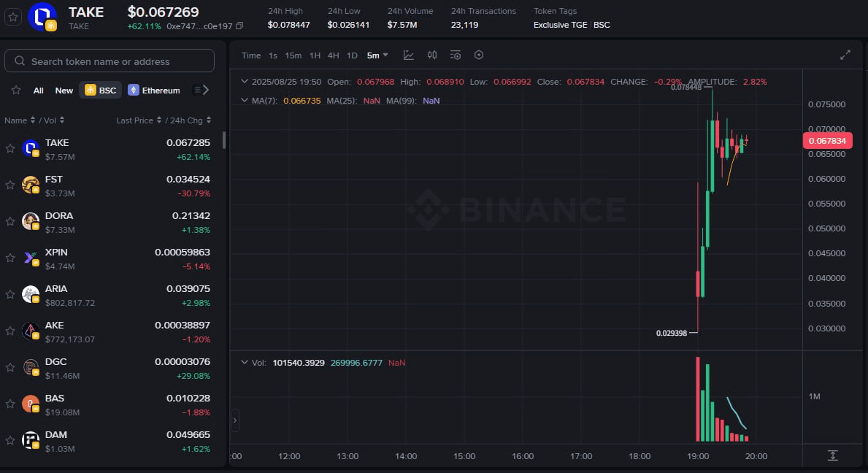
Task: Collapse the MA indicator legend chevron
Action: tap(244, 100)
